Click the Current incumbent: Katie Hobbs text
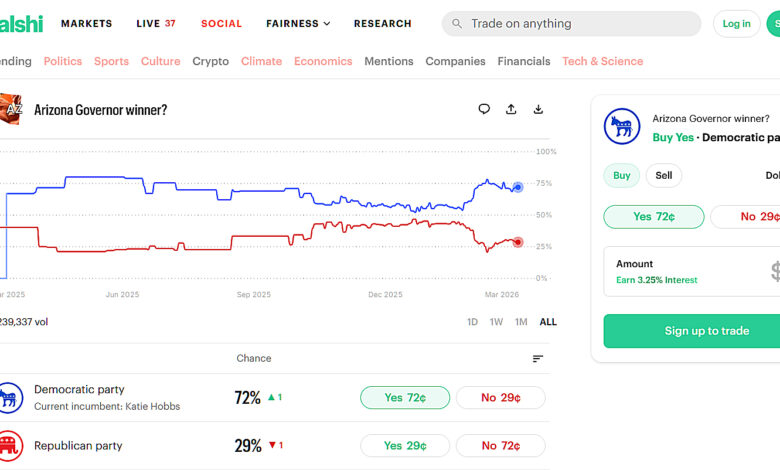 (x=107, y=406)
